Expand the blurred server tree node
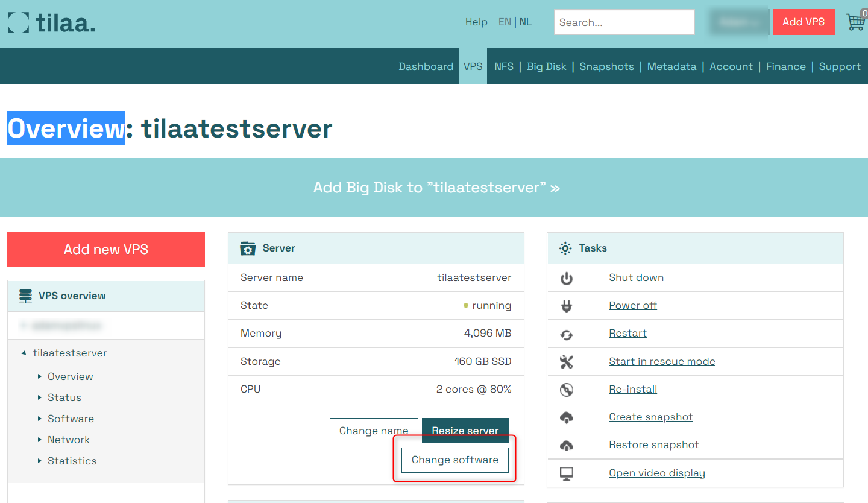Viewport: 868px width, 503px height. [x=24, y=326]
